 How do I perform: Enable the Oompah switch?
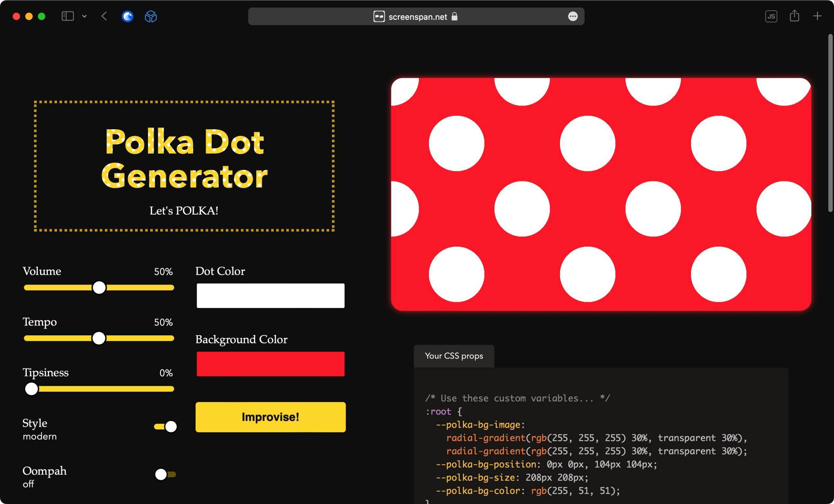[165, 474]
